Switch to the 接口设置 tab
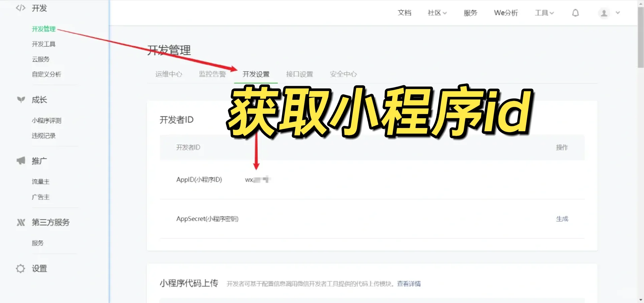The image size is (644, 303). coord(299,74)
